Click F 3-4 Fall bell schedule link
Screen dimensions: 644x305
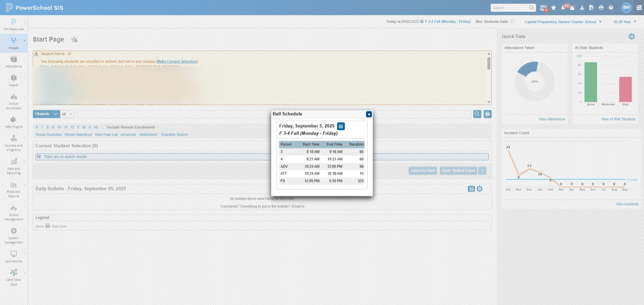click(448, 22)
